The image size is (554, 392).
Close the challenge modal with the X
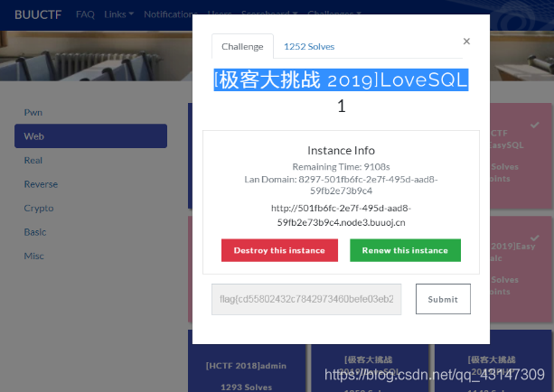tap(466, 42)
